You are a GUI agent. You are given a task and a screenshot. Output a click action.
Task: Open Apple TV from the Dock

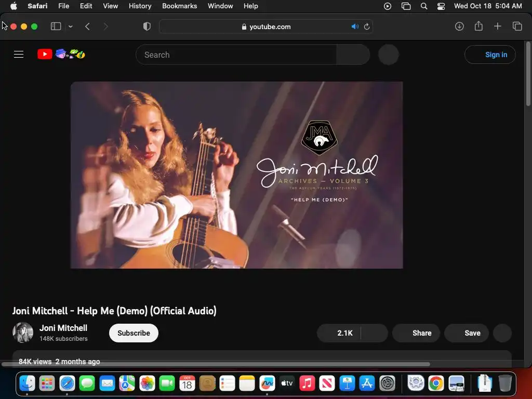(287, 384)
